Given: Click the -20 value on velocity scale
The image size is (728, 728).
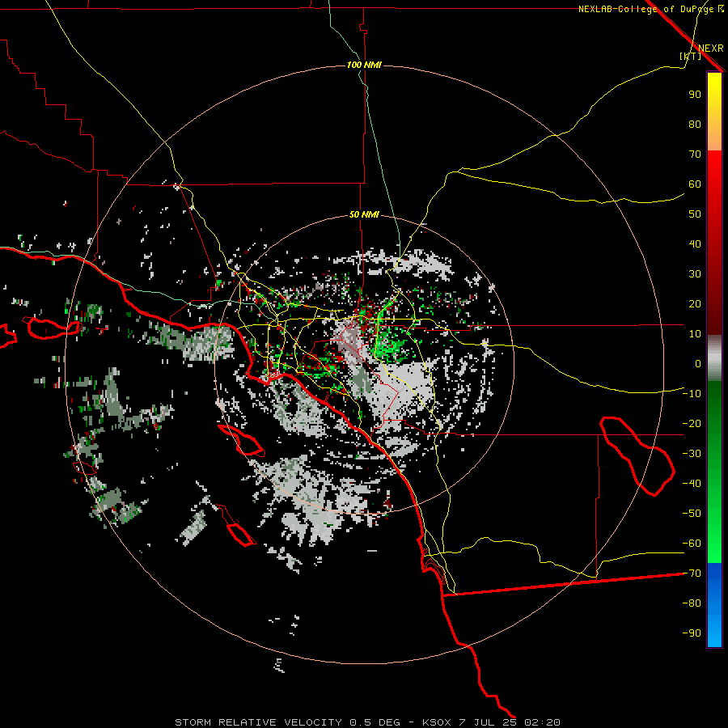Looking at the screenshot, I should [x=692, y=423].
